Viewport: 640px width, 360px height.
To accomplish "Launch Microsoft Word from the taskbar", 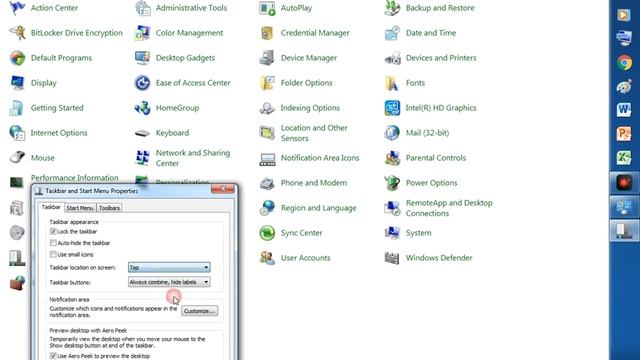I will point(624,109).
